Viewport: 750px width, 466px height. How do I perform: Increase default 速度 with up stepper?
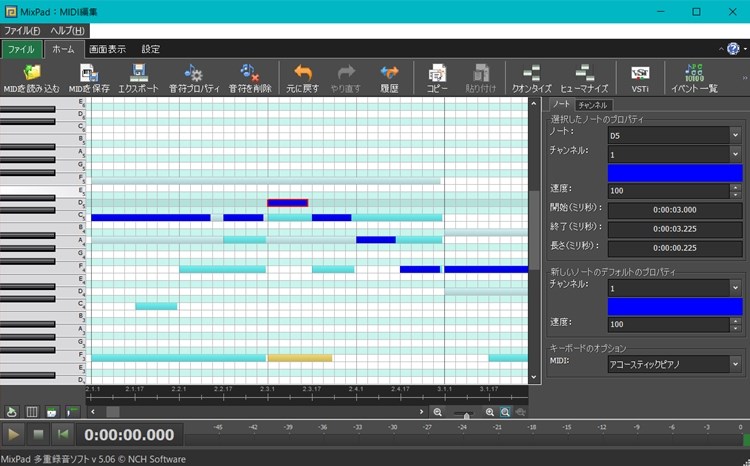click(735, 321)
